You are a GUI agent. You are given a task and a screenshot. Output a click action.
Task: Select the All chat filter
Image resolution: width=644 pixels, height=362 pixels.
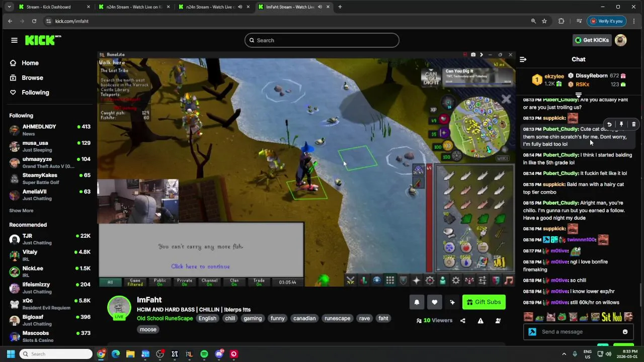pyautogui.click(x=110, y=282)
